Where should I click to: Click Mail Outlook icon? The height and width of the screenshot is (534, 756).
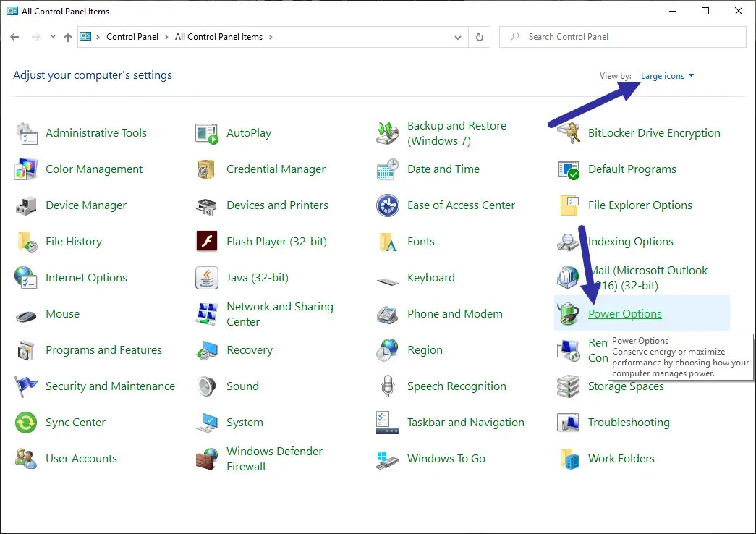569,278
